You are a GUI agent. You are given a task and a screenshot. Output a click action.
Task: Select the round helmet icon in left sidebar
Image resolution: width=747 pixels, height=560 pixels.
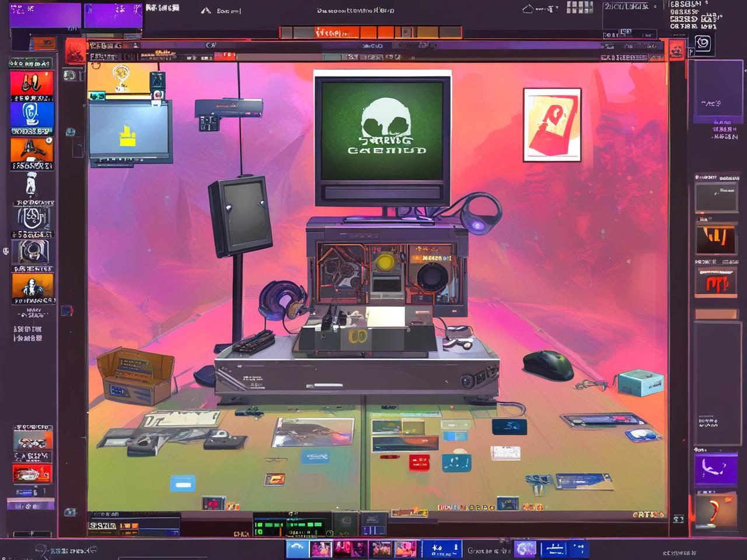point(33,252)
